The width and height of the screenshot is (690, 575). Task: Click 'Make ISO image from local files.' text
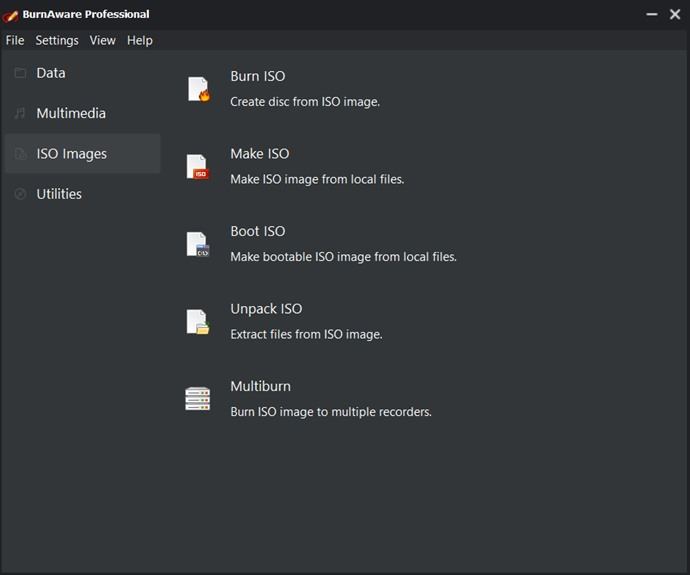317,179
